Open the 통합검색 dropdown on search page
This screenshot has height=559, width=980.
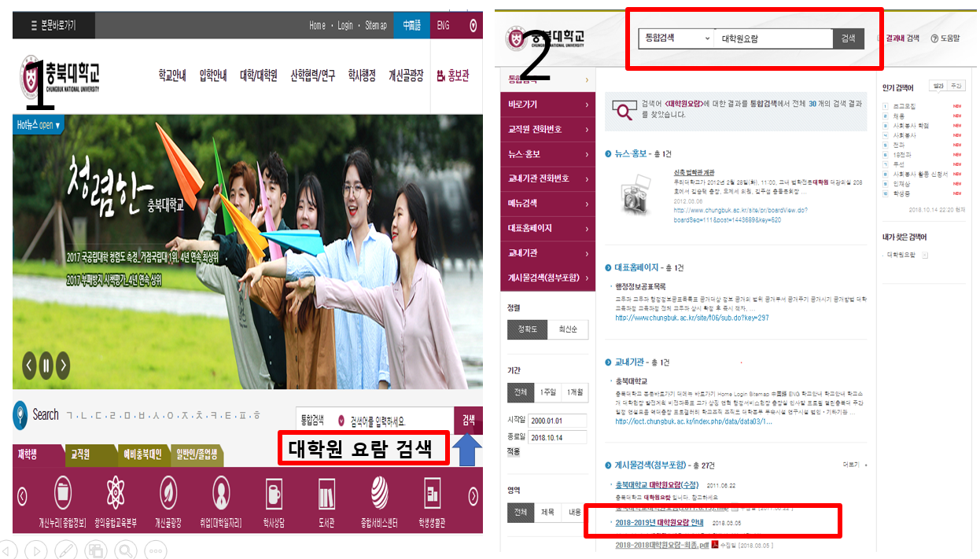[x=675, y=38]
